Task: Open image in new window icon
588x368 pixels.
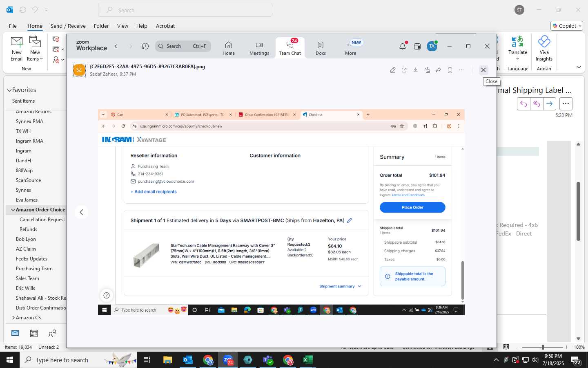Action: pos(404,70)
